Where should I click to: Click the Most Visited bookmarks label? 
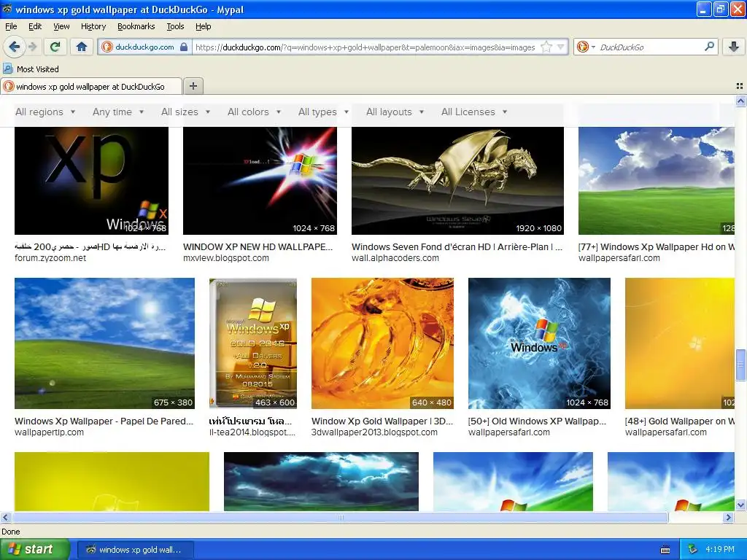(38, 69)
